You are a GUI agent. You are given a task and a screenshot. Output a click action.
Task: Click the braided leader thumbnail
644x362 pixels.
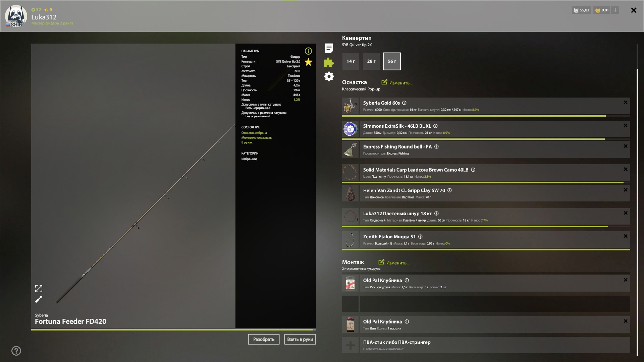[350, 217]
